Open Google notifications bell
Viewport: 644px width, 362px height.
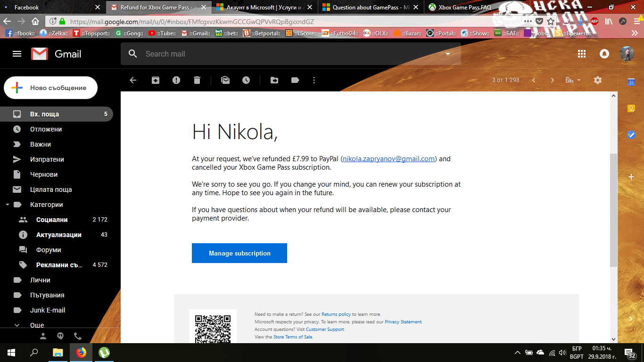pyautogui.click(x=604, y=54)
